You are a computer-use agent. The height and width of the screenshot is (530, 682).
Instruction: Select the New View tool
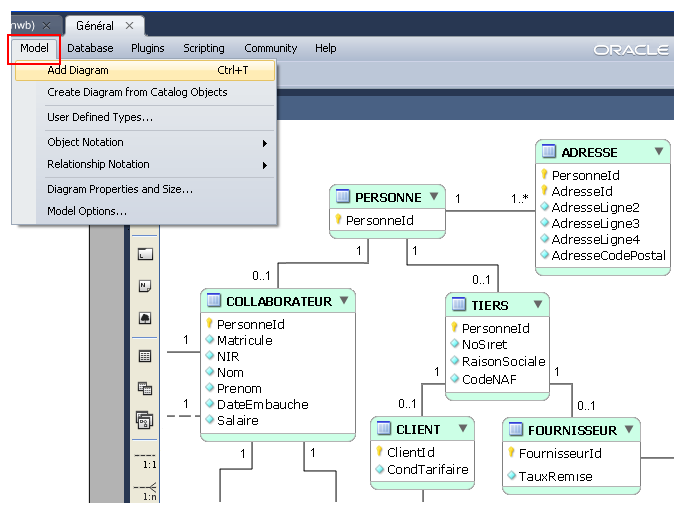(x=144, y=389)
